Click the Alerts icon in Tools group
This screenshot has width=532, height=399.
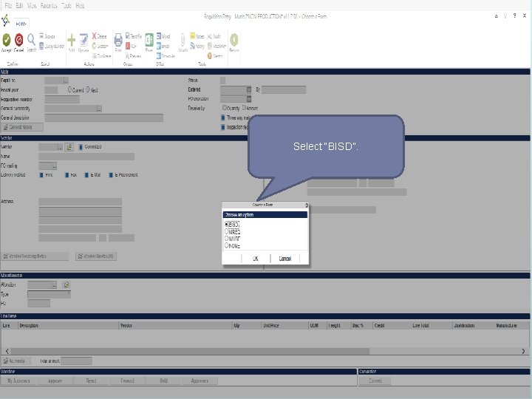[210, 55]
